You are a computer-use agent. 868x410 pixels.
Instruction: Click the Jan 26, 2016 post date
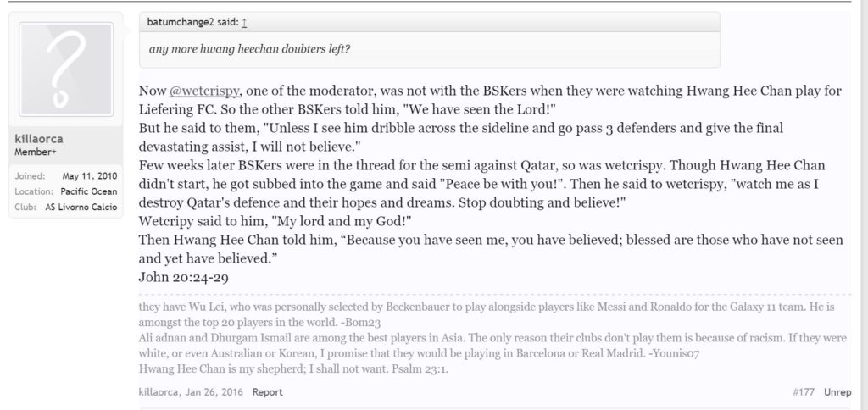(217, 392)
